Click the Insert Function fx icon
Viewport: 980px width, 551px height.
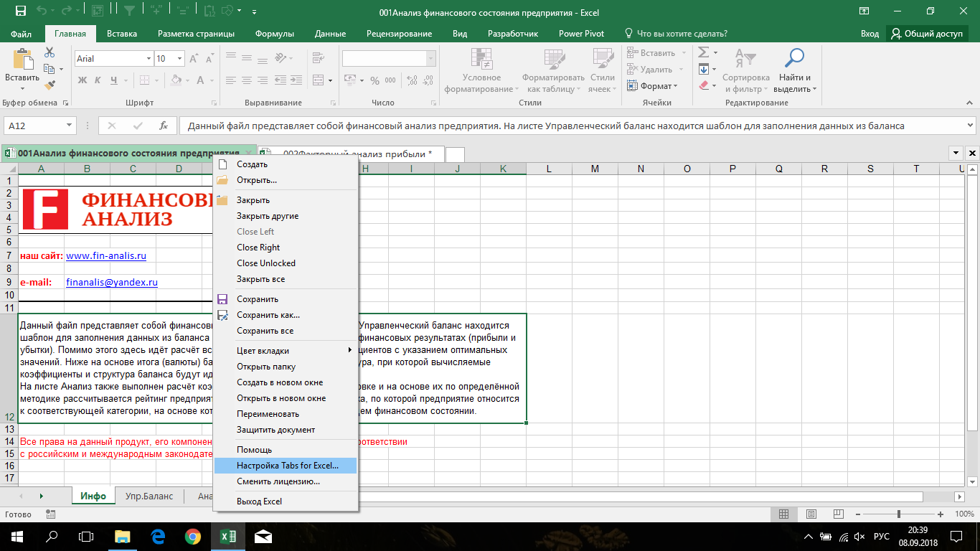[164, 126]
